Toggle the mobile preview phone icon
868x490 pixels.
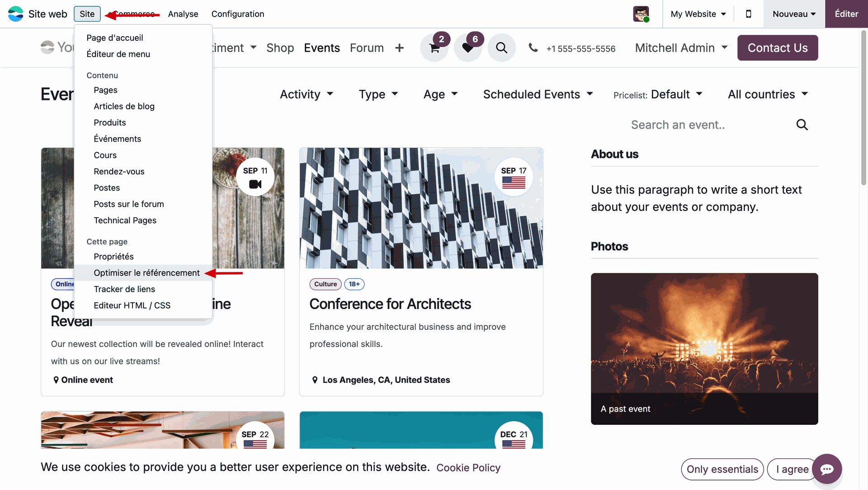click(x=749, y=14)
